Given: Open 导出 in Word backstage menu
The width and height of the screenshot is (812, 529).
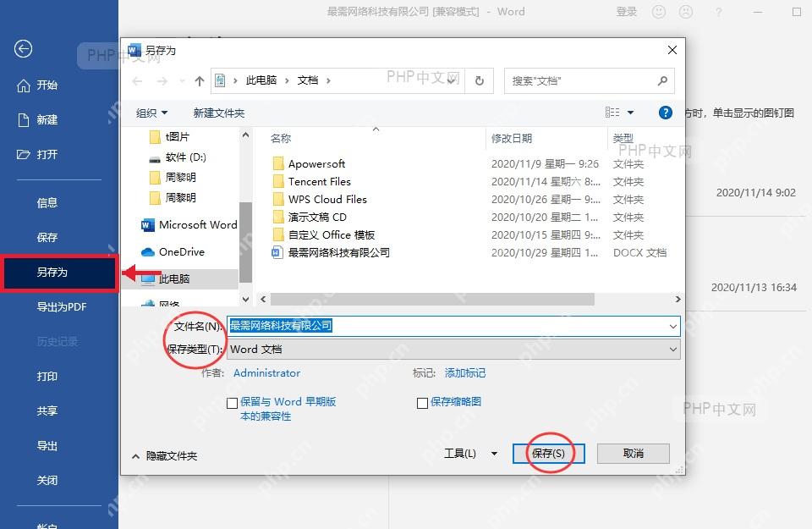Looking at the screenshot, I should (47, 446).
